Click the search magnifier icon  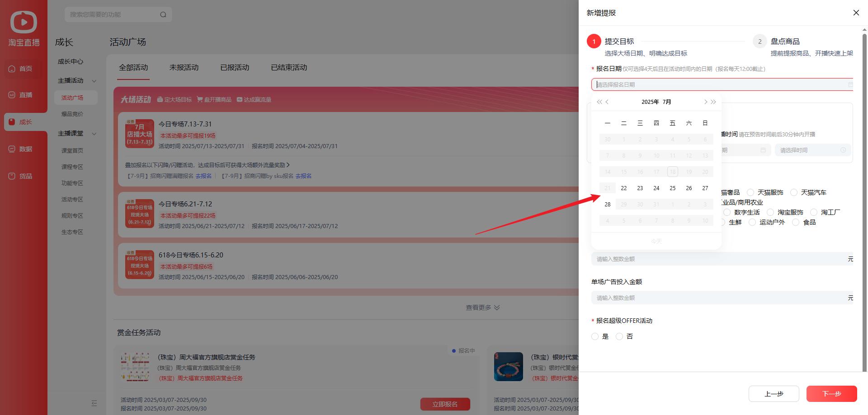(x=163, y=14)
